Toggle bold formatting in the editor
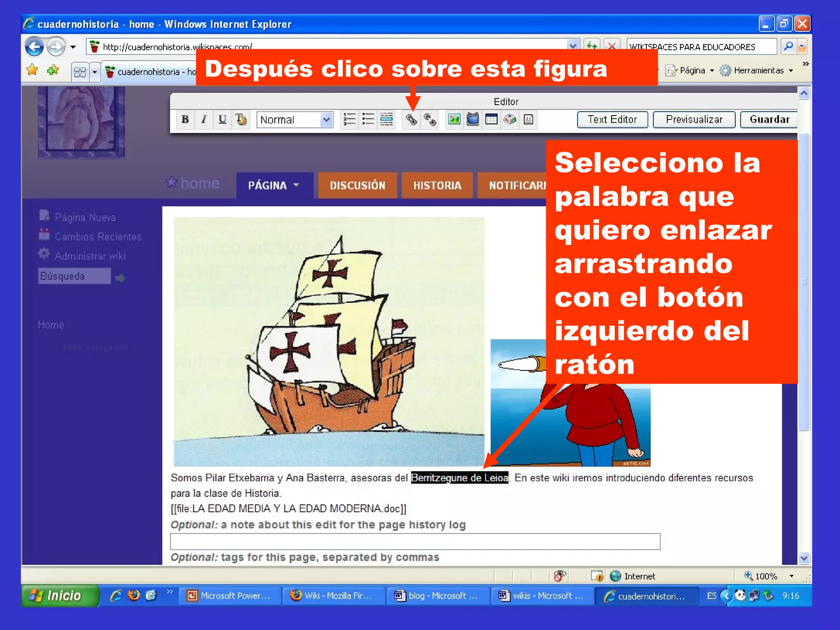Screen dimensions: 840x630 (x=185, y=119)
